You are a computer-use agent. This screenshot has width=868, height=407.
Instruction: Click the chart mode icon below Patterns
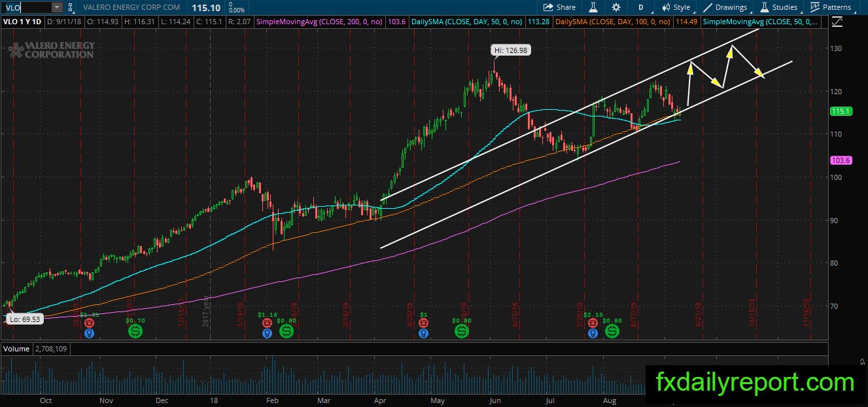coord(837,22)
